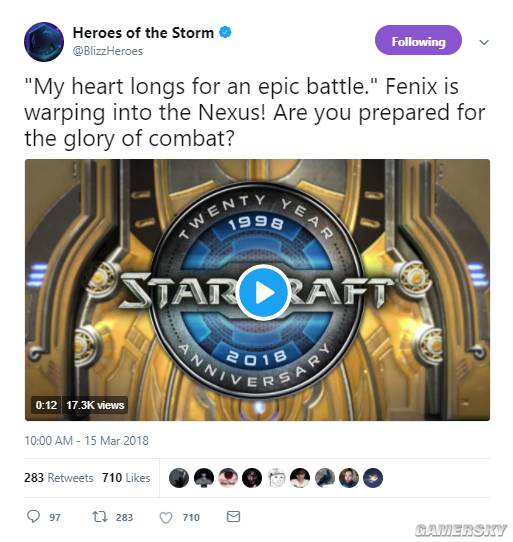Click the last liker avatar in row
The width and height of the screenshot is (513, 542).
pos(373,478)
